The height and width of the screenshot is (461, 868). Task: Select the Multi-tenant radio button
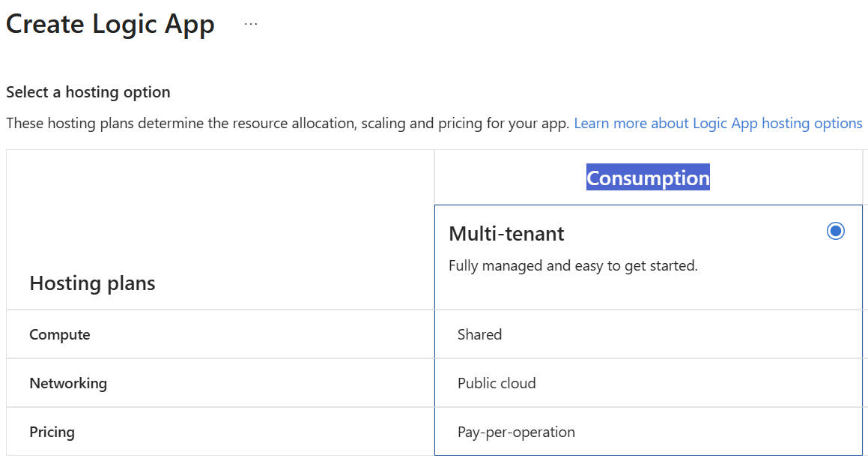pyautogui.click(x=835, y=231)
